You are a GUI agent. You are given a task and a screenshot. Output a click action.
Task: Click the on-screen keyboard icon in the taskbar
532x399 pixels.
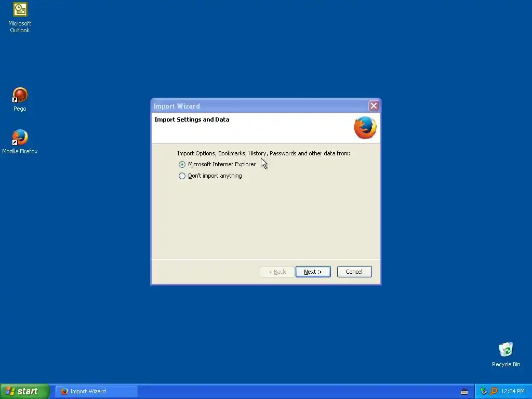tap(464, 392)
